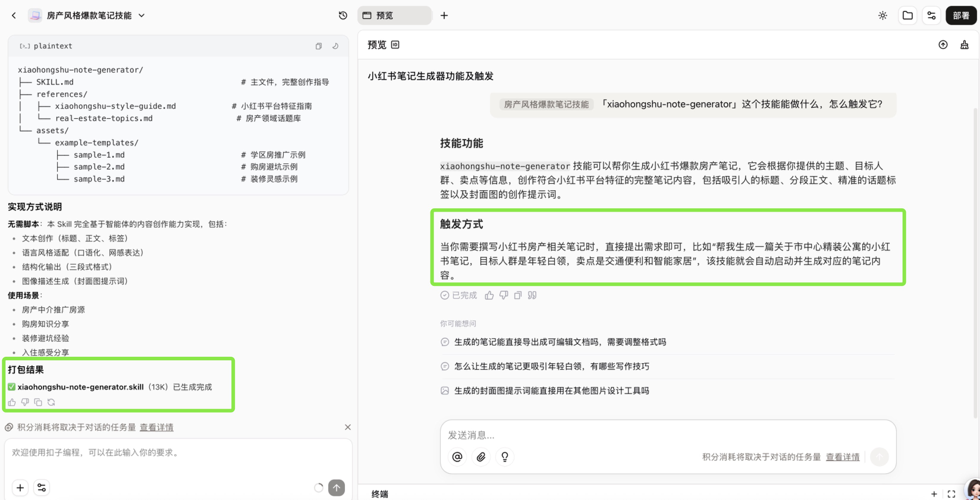Maximize the terminal panel
This screenshot has width=980, height=500.
point(951,494)
